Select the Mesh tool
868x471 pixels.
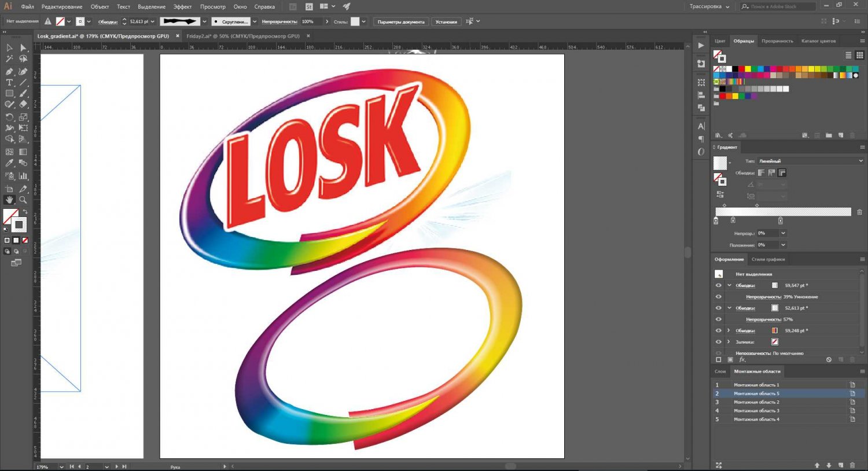click(9, 152)
